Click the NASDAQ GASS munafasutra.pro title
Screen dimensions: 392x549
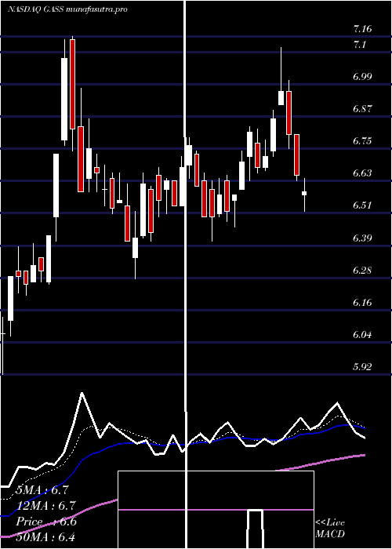click(x=67, y=9)
